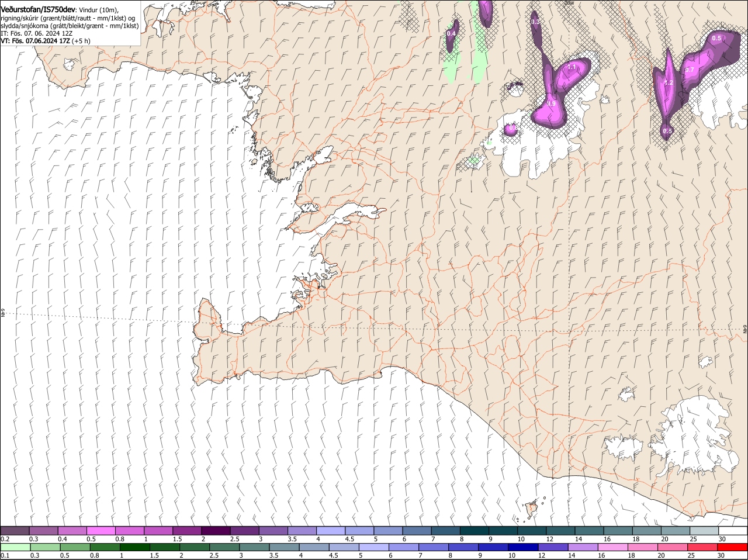Click the 64N latitude label on right edge

point(744,329)
